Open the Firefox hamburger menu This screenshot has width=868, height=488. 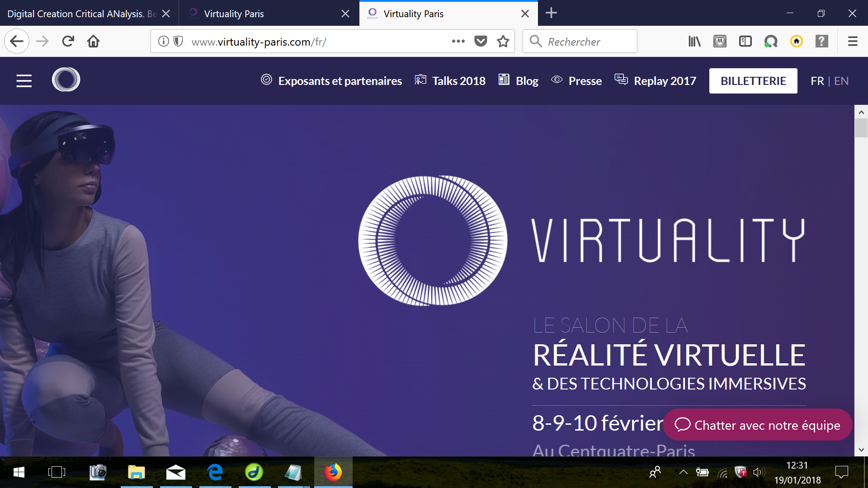click(853, 42)
